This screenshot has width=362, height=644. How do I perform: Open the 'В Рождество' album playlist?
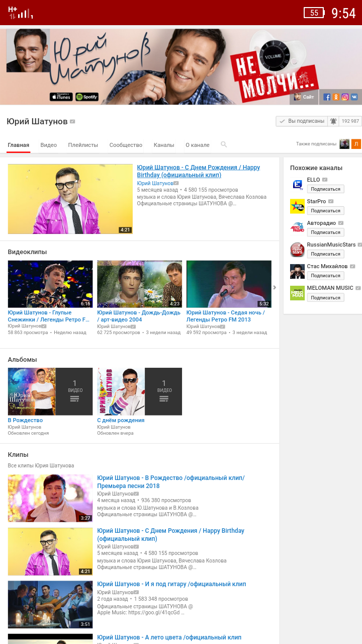tap(25, 420)
